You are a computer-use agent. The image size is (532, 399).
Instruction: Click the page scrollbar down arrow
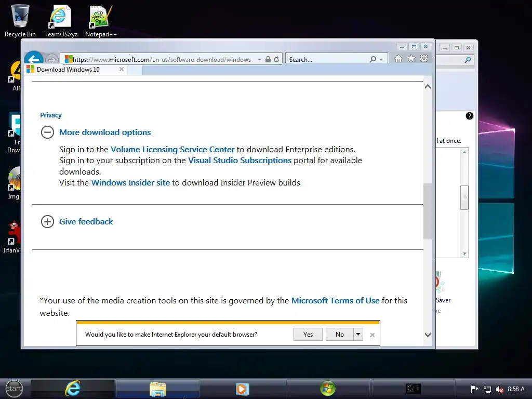pos(428,335)
